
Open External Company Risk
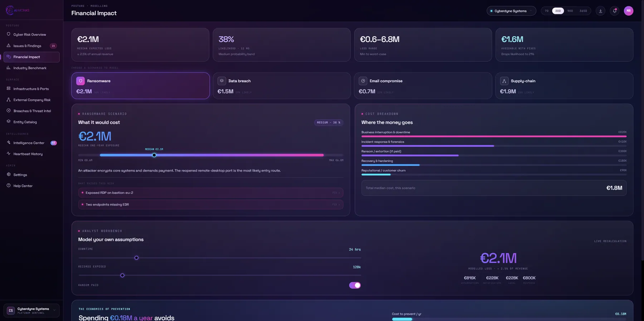31,100
